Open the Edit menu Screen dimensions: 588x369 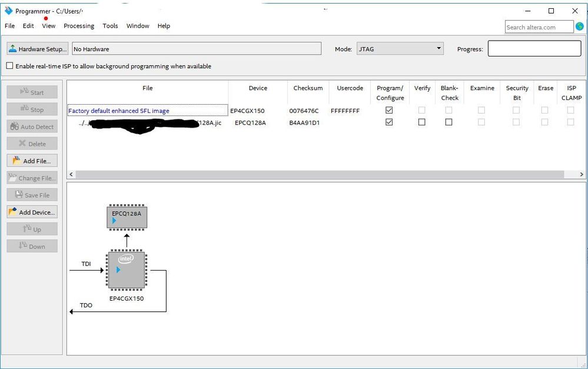28,26
